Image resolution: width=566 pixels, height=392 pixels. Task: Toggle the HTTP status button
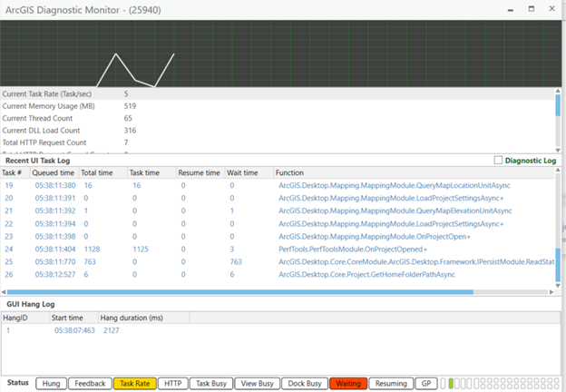tap(173, 383)
